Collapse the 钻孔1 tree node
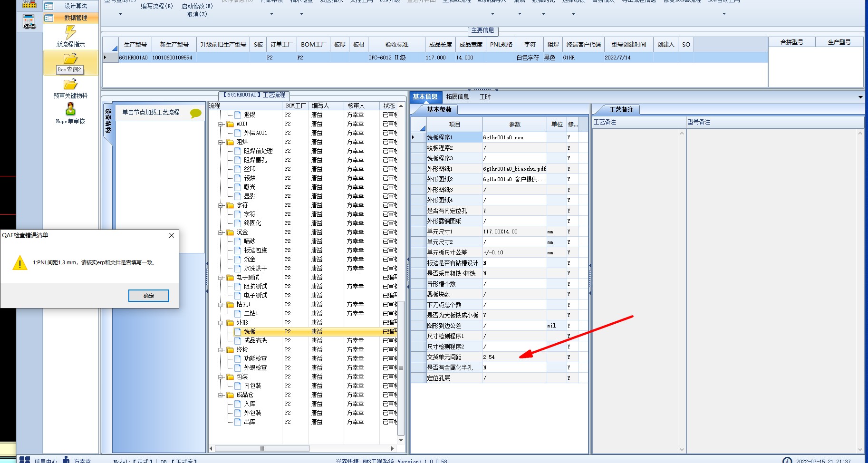 221,305
